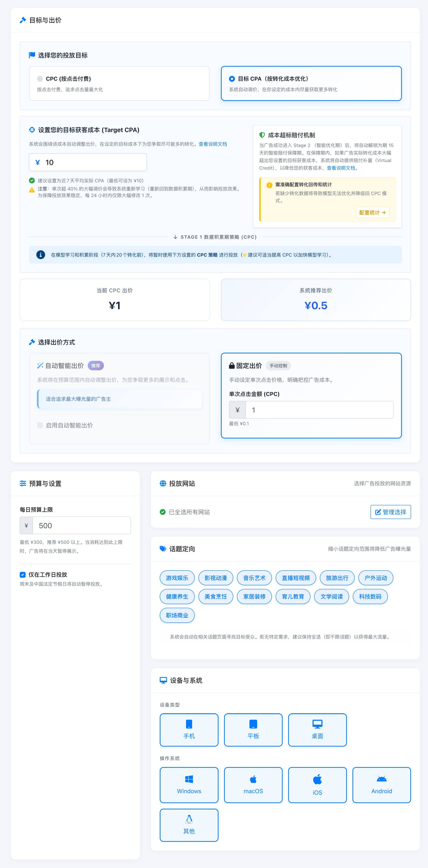
Task: Check the 启用自动智能出价 checkbox
Action: click(x=40, y=425)
